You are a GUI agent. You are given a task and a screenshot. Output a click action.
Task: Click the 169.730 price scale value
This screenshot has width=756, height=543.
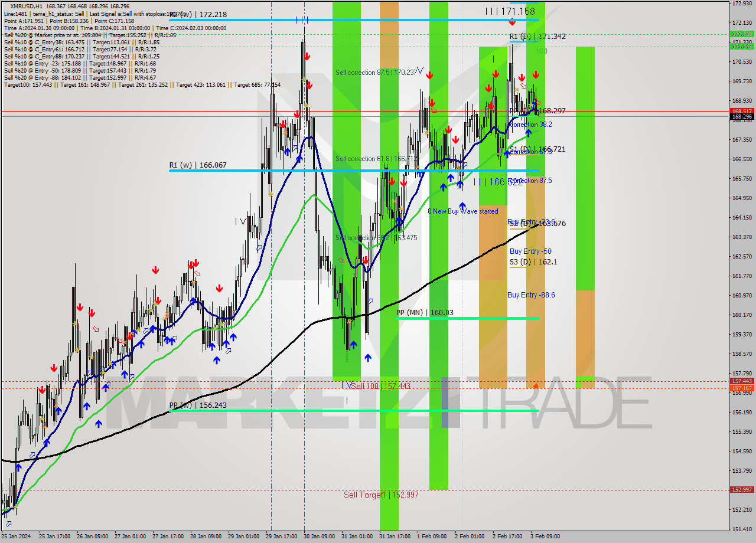[742, 81]
